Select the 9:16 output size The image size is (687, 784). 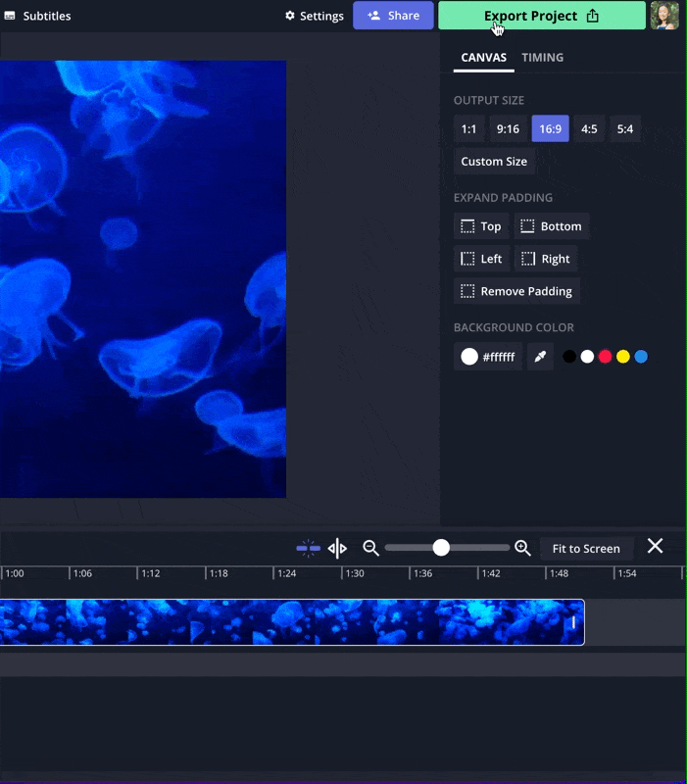[x=508, y=129]
